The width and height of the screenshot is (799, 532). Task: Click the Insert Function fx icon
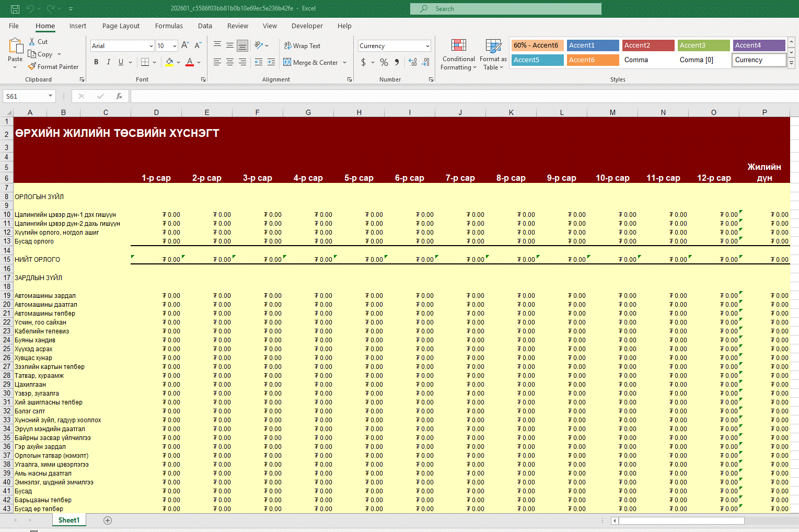click(x=119, y=96)
